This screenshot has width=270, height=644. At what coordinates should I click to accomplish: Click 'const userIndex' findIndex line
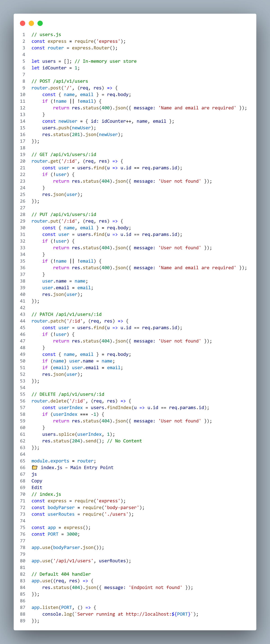click(126, 407)
